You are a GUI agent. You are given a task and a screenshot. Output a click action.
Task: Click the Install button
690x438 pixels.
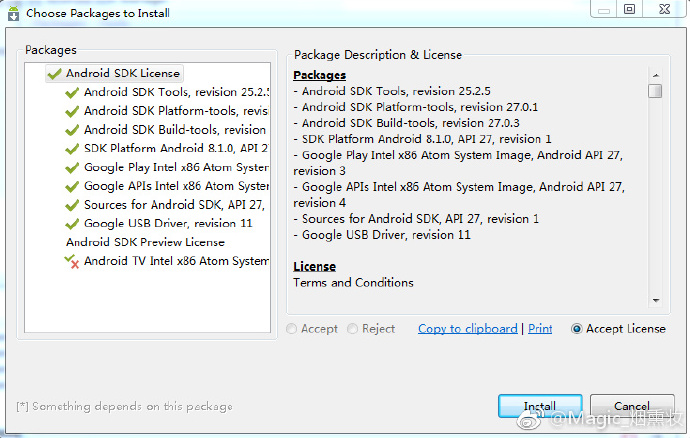[540, 406]
